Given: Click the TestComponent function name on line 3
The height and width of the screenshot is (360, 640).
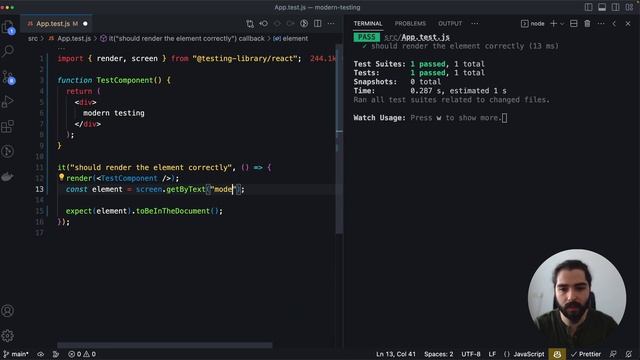Looking at the screenshot, I should (x=124, y=80).
